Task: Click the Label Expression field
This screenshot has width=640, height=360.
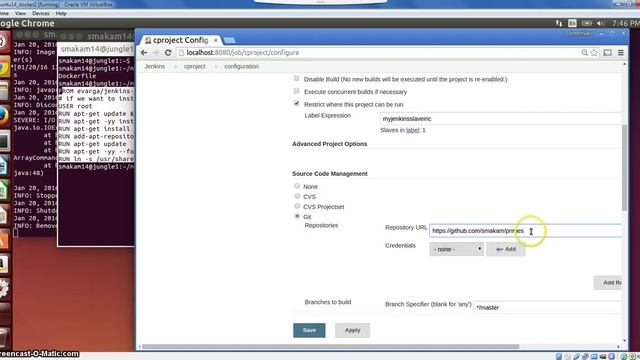Action: (x=500, y=119)
